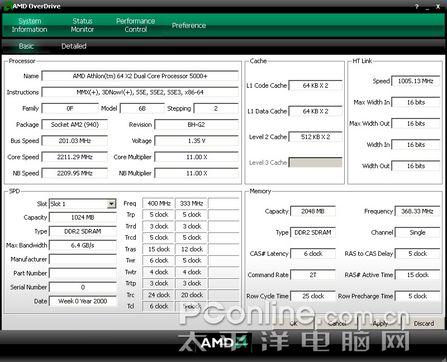Open Performance Control tab

[x=135, y=25]
